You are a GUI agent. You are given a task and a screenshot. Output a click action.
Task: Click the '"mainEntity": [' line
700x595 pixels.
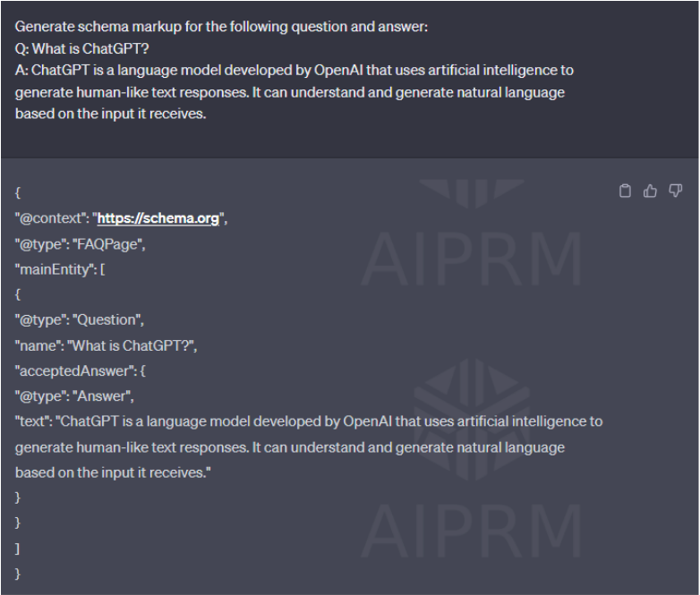[x=60, y=269]
